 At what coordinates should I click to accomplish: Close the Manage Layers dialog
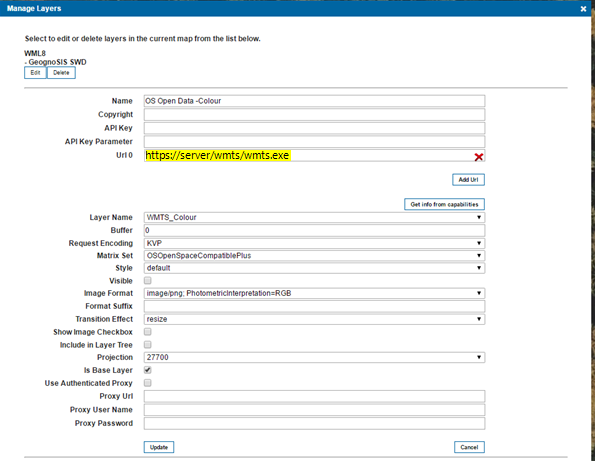click(x=583, y=9)
